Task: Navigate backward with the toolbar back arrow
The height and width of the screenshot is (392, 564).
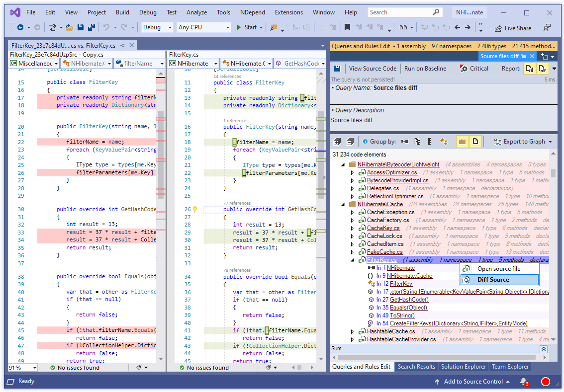Action: tap(20, 27)
